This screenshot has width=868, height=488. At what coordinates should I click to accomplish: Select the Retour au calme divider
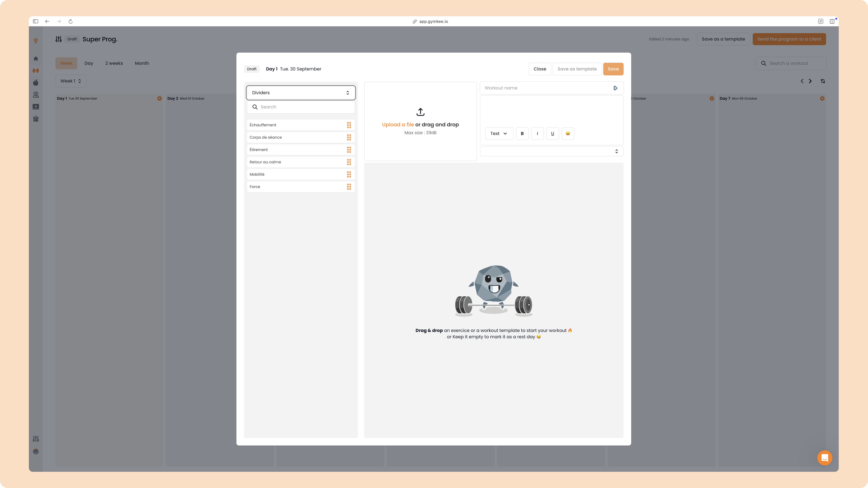click(x=301, y=162)
